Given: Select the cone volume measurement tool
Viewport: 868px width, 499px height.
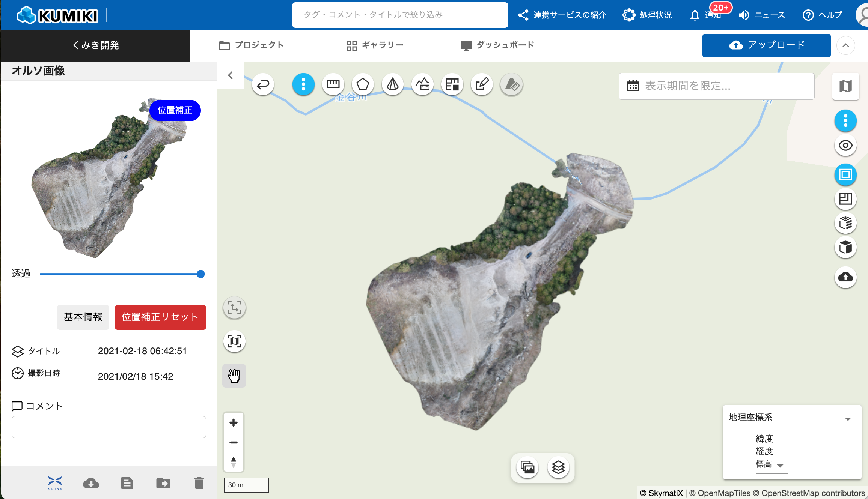Looking at the screenshot, I should click(393, 84).
